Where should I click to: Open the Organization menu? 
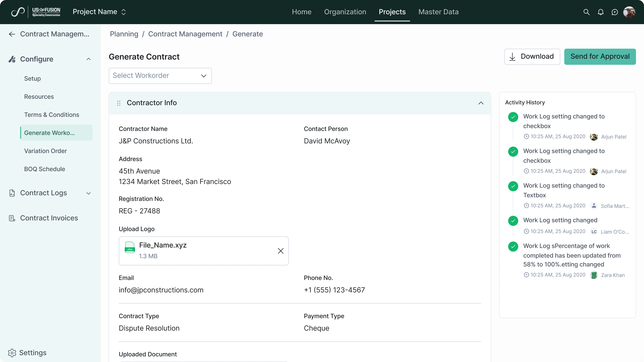[345, 12]
